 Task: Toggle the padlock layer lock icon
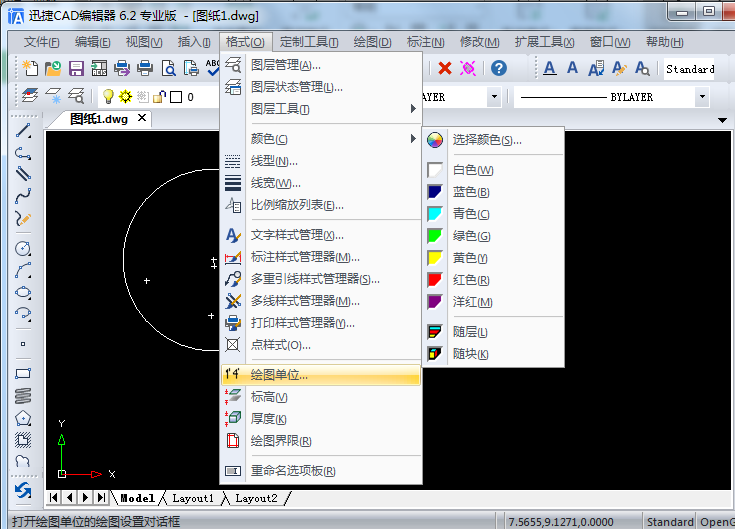(159, 97)
